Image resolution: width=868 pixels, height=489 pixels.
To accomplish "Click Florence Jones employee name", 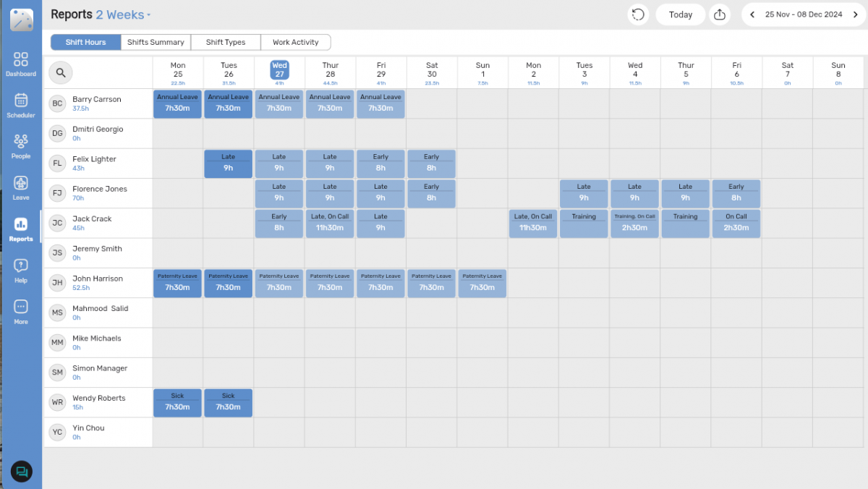I will 99,189.
